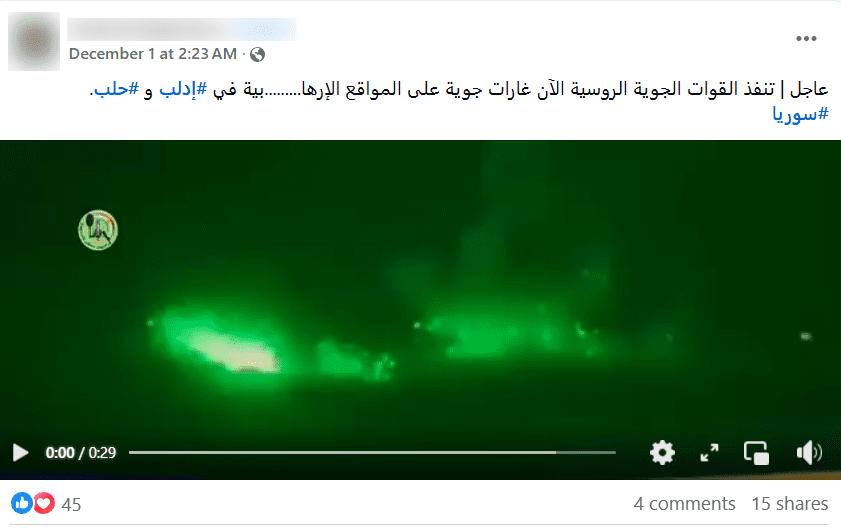Open the 45 reactions count list
This screenshot has width=841, height=530.
tap(71, 504)
